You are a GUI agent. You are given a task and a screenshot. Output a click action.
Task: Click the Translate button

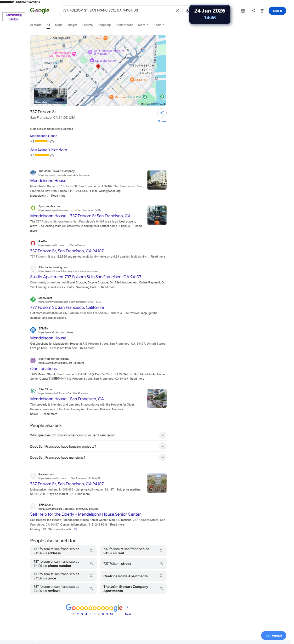pyautogui.click(x=274, y=636)
